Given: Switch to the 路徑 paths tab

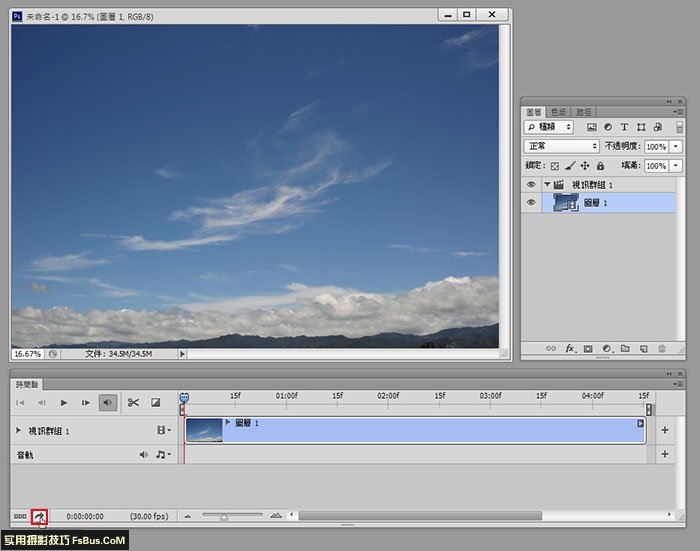Looking at the screenshot, I should coord(583,111).
